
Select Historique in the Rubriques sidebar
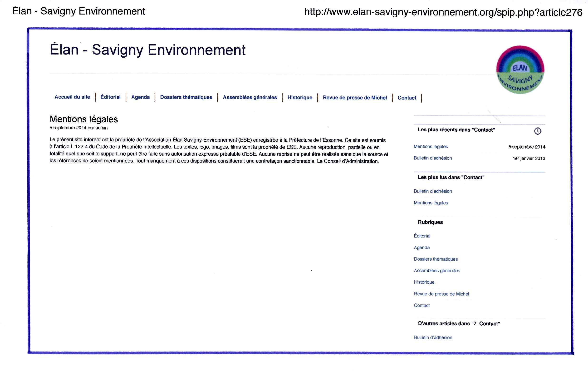click(424, 282)
